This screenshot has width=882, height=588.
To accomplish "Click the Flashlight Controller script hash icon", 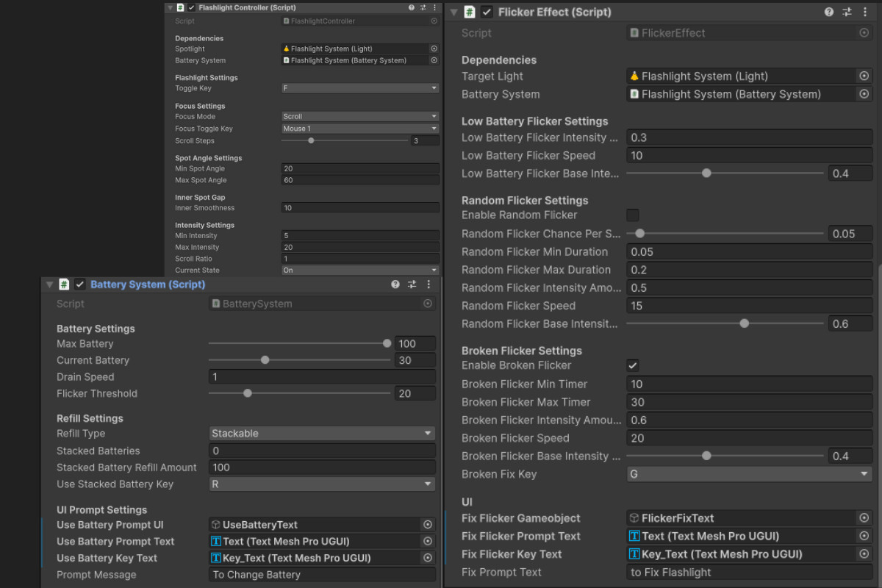I will (x=180, y=7).
